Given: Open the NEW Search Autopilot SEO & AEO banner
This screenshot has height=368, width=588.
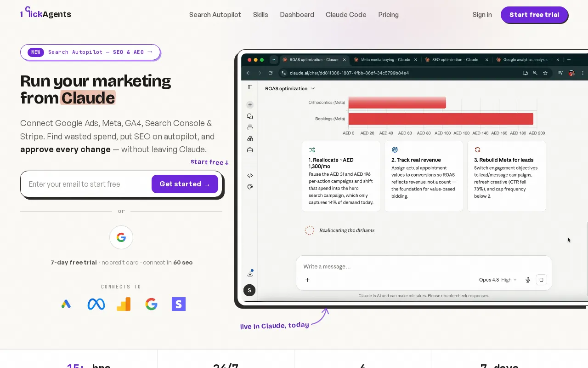Looking at the screenshot, I should tap(90, 52).
